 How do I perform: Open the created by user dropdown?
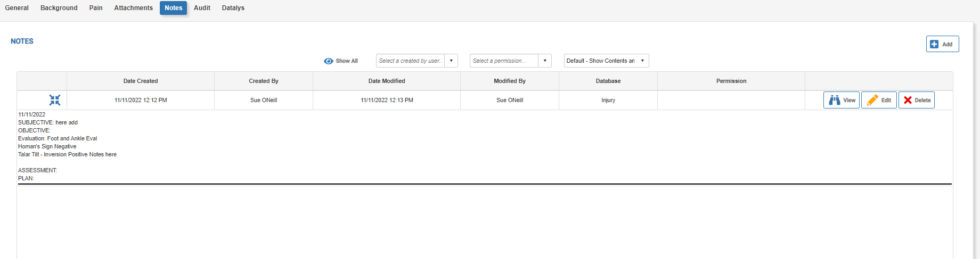tap(416, 61)
